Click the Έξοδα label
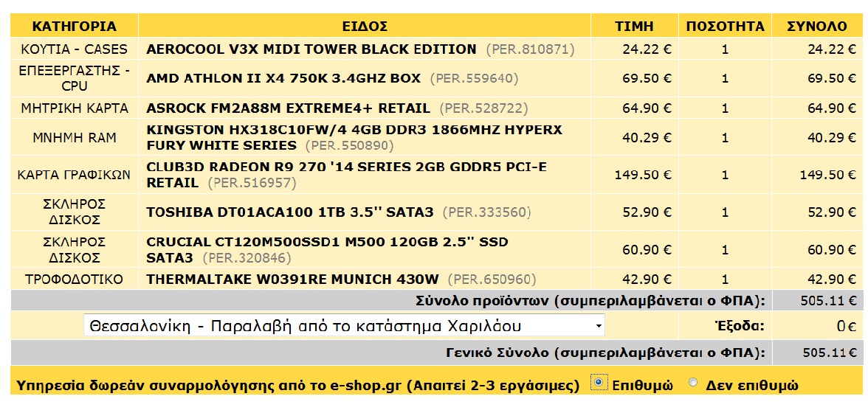Image resolution: width=868 pixels, height=413 pixels. pyautogui.click(x=739, y=326)
